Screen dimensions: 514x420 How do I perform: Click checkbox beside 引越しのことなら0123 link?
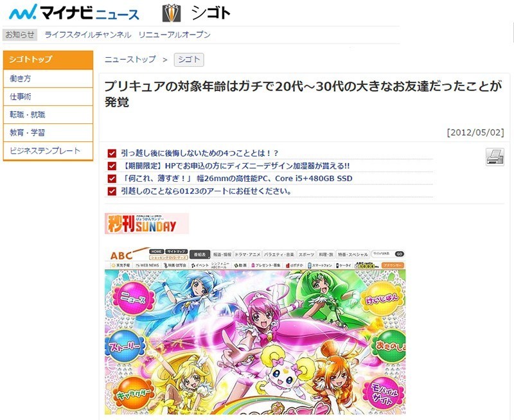tap(112, 191)
